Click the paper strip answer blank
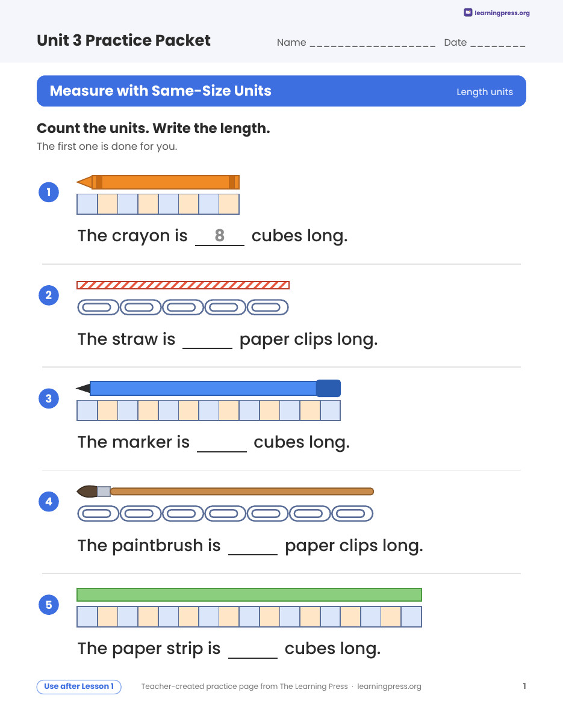 253,651
